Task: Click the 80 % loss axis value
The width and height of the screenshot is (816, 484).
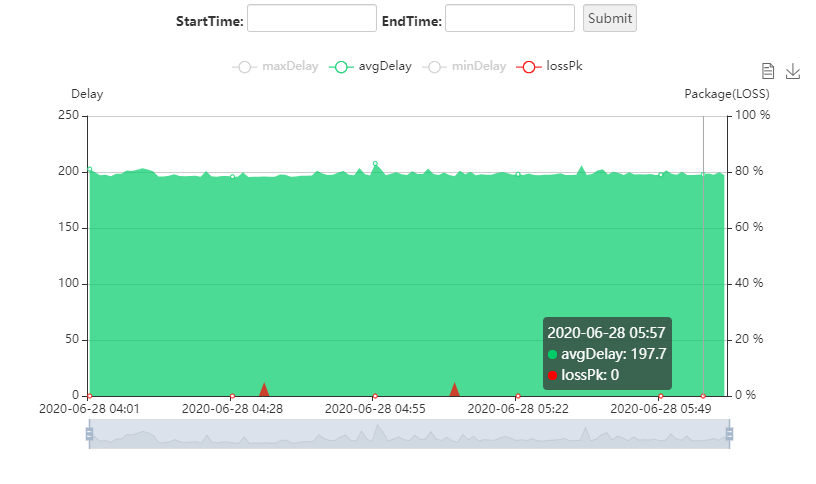Action: (749, 171)
